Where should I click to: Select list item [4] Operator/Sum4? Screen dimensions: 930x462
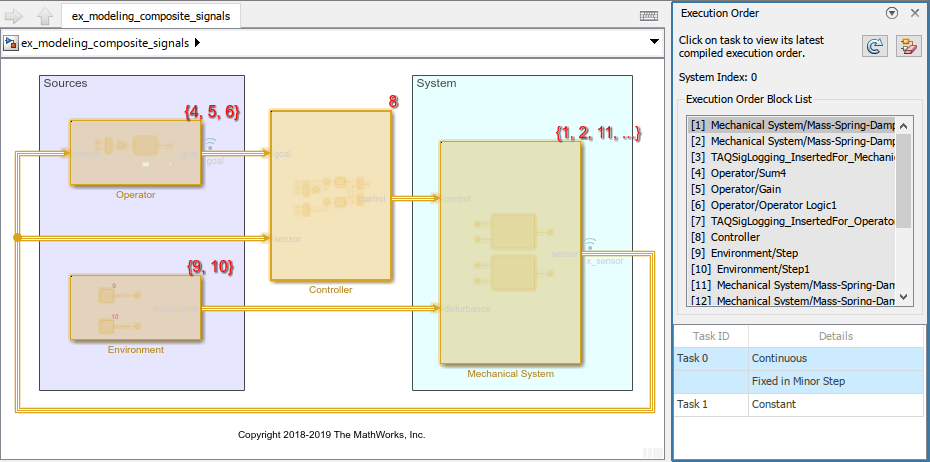click(x=792, y=173)
